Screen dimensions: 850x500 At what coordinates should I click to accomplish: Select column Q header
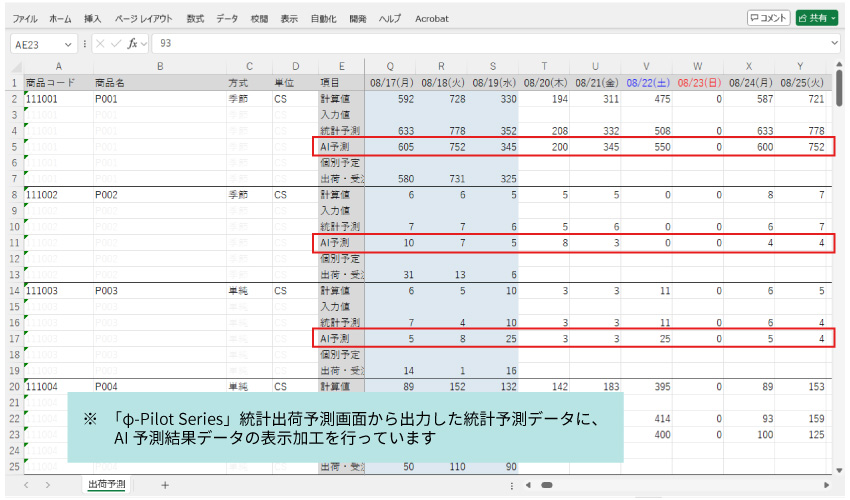click(390, 66)
